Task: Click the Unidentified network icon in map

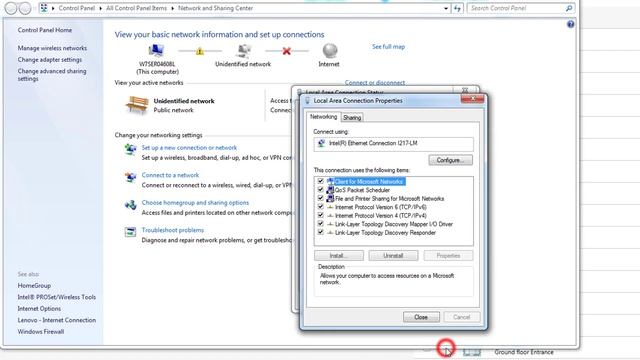Action: pos(244,51)
